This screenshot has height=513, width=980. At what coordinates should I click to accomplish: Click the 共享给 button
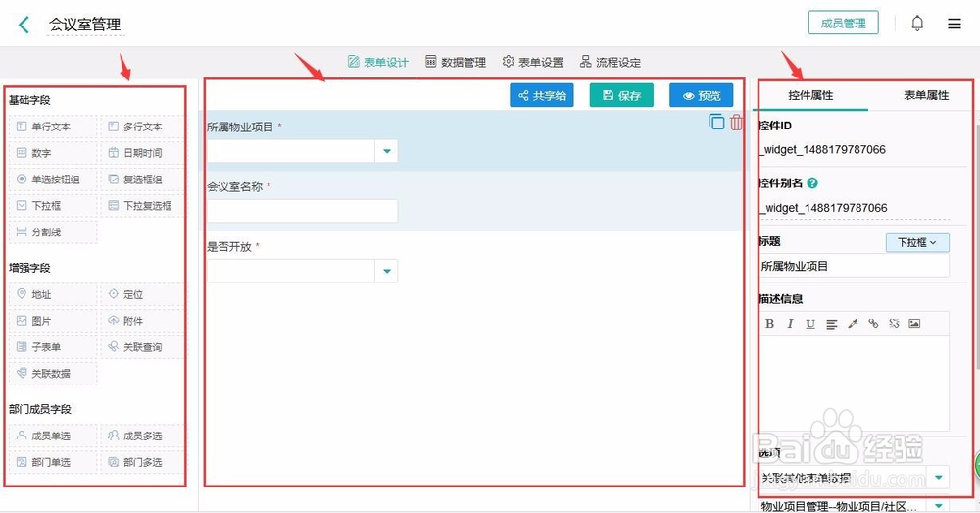[x=542, y=96]
